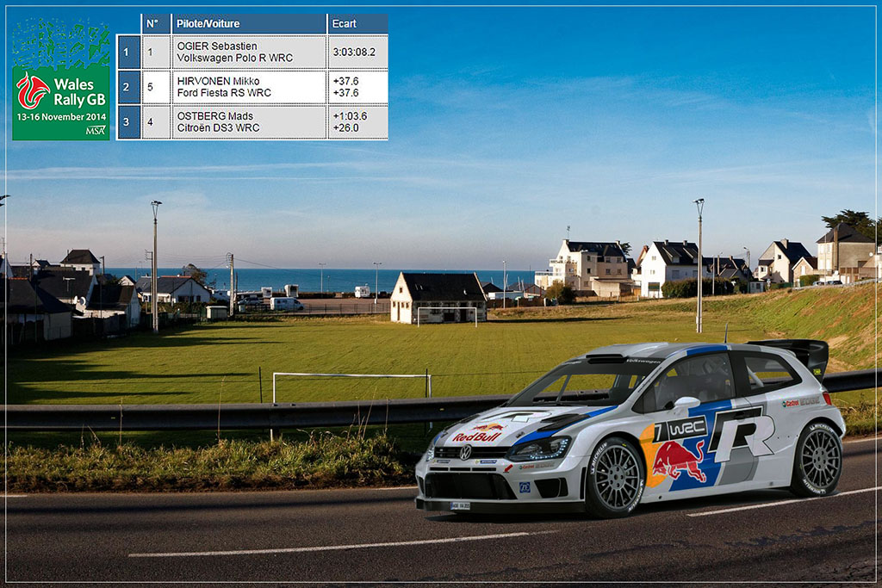
Task: Click the "Citroën DS3 WRC" car text
Action: click(x=218, y=127)
